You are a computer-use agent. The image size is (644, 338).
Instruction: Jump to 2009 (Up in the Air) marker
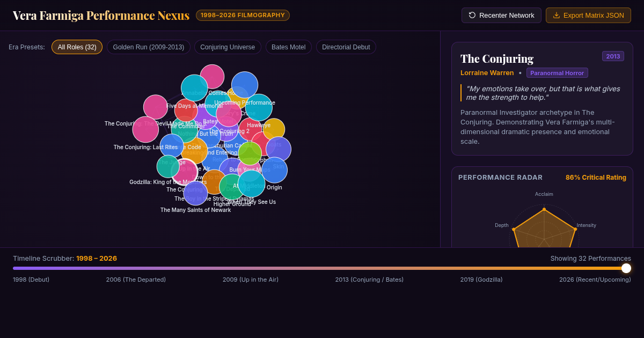click(x=251, y=280)
